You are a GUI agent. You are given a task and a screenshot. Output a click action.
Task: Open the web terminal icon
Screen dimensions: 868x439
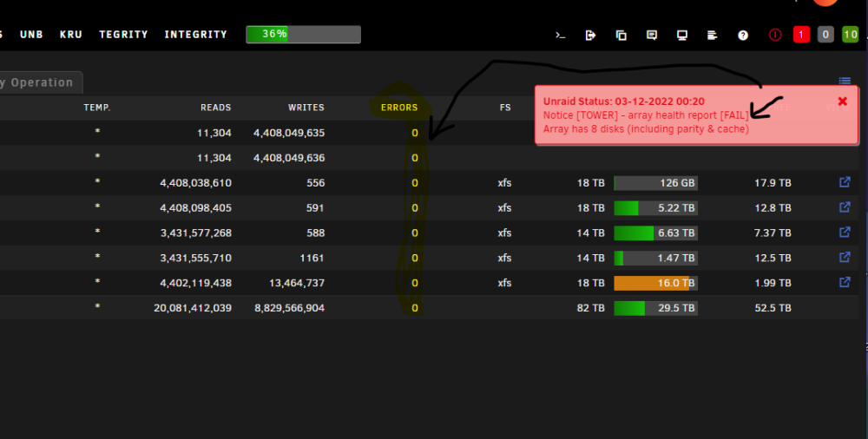pyautogui.click(x=560, y=35)
